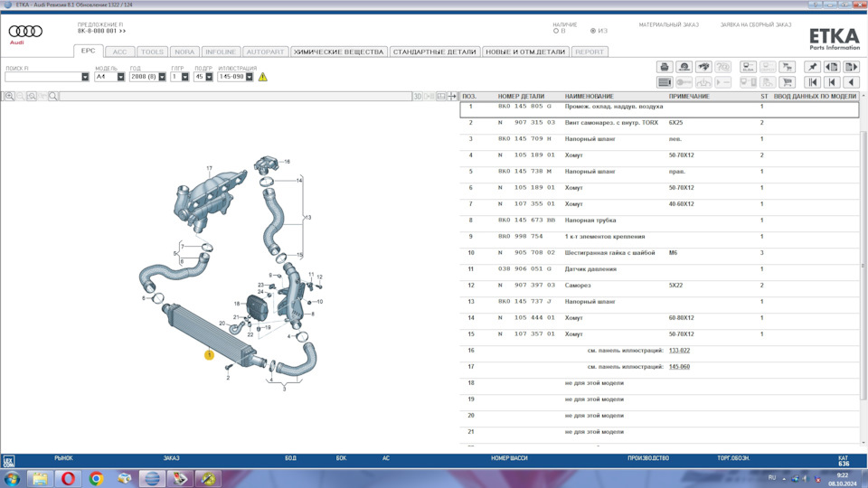Follow the 133-022 illustration link
Screen dimensions: 868x488
click(x=679, y=351)
